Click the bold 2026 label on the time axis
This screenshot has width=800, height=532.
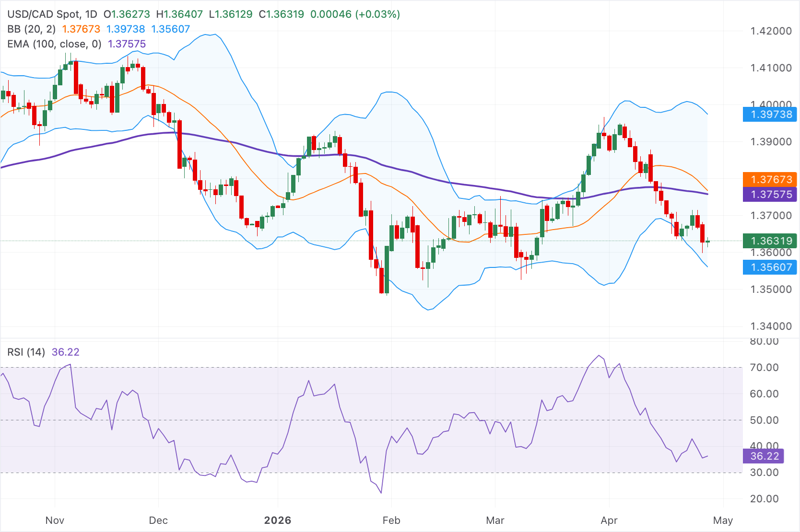(x=278, y=520)
